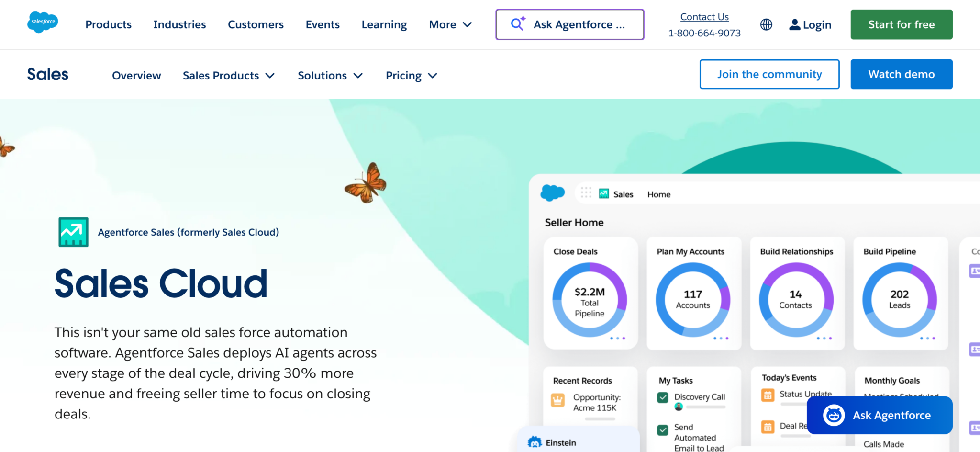The width and height of the screenshot is (980, 452).
Task: Toggle the Discovery Call task checkbox
Action: coord(663,397)
